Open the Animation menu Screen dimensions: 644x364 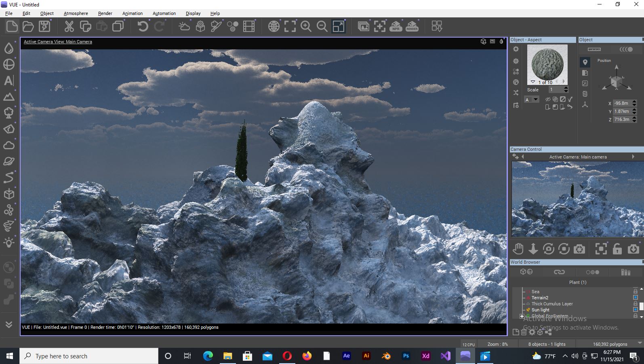pos(133,13)
